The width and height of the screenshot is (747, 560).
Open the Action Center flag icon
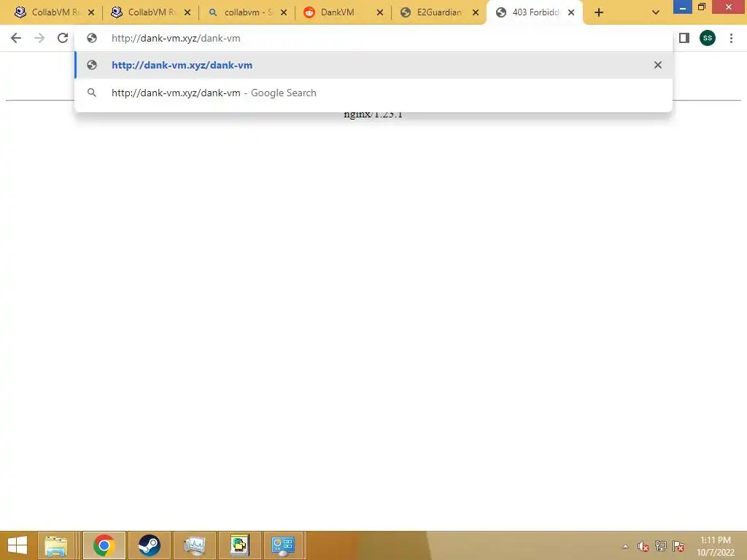pyautogui.click(x=678, y=546)
